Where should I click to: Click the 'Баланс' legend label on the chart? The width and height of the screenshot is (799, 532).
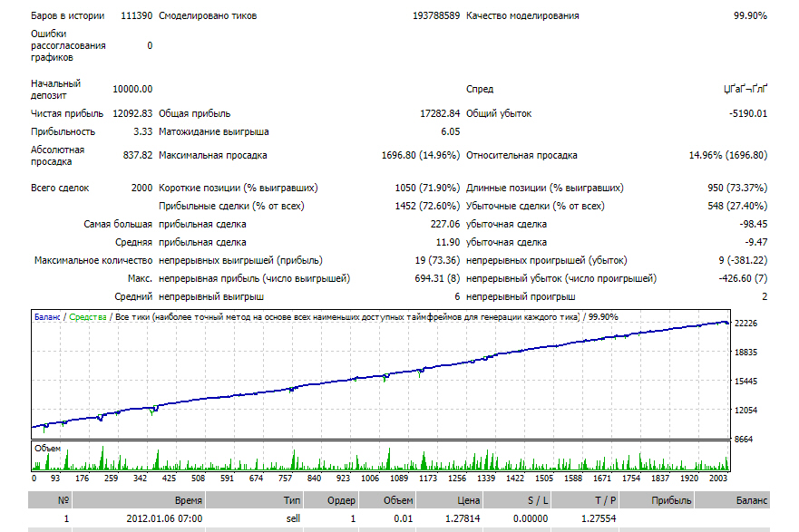point(47,317)
